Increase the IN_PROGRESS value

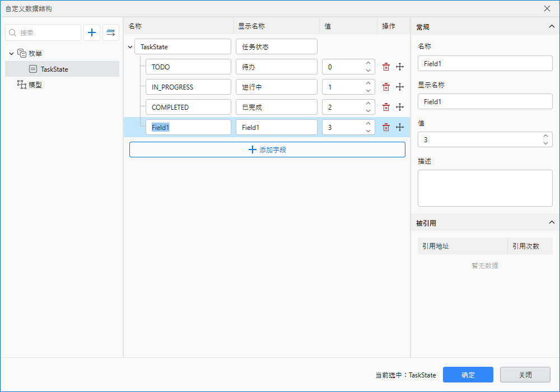pyautogui.click(x=368, y=83)
